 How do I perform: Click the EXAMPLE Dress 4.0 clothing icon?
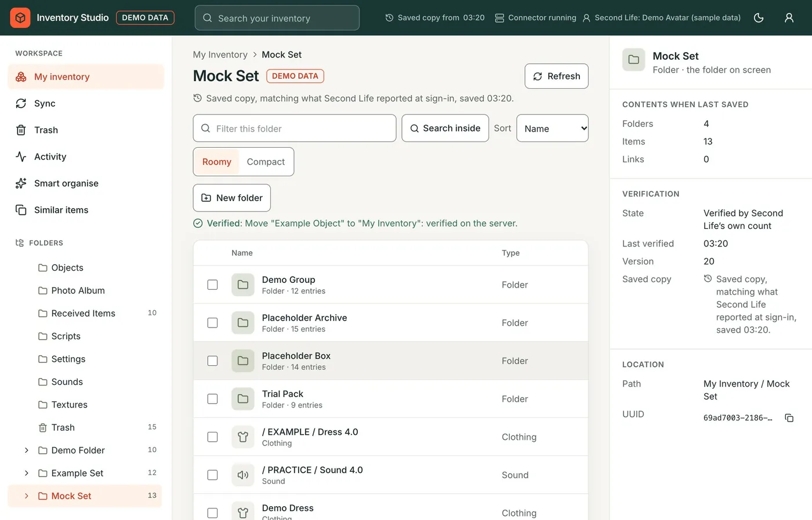point(243,437)
